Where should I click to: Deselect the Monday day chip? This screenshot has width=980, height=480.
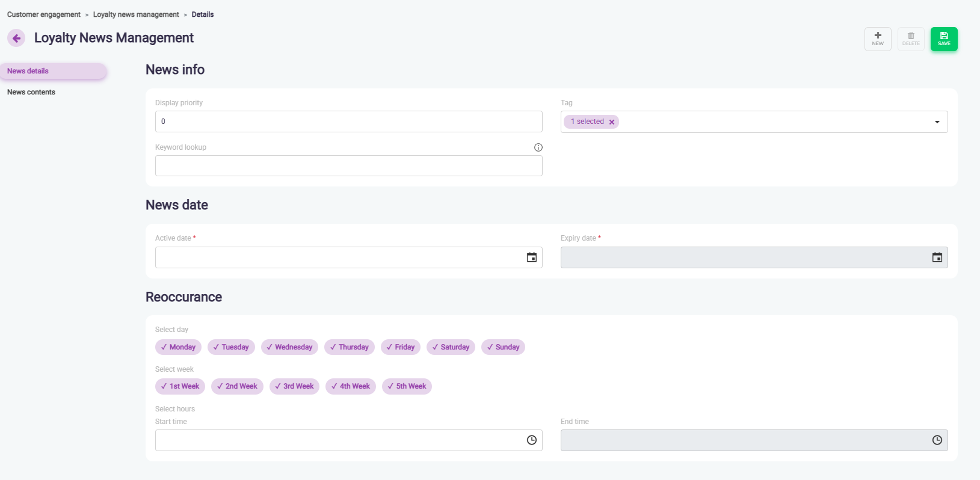[x=178, y=347]
